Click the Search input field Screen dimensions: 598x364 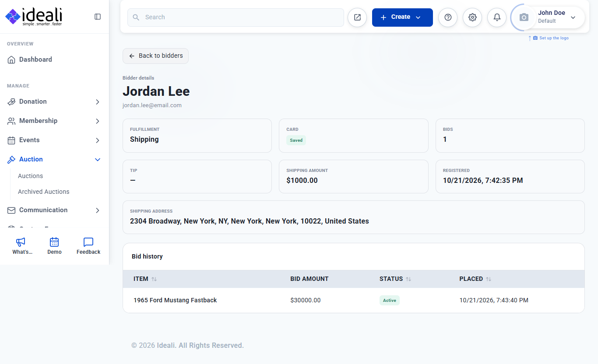click(x=236, y=17)
